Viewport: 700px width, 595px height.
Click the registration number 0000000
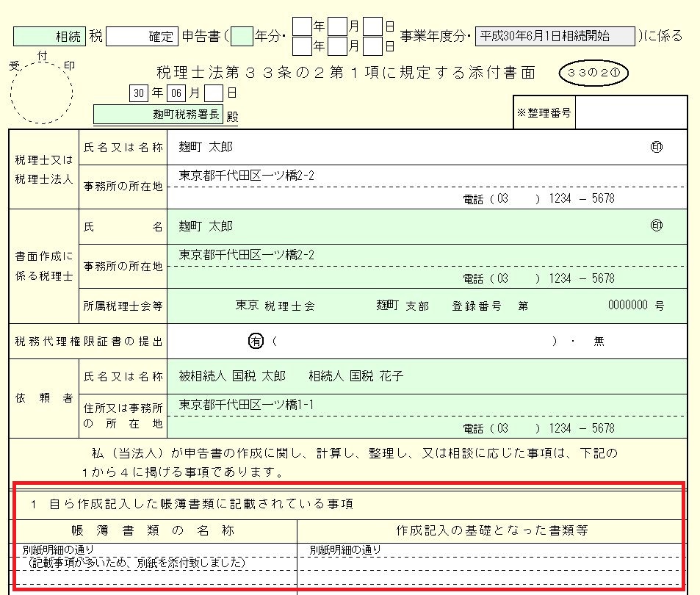tap(628, 306)
